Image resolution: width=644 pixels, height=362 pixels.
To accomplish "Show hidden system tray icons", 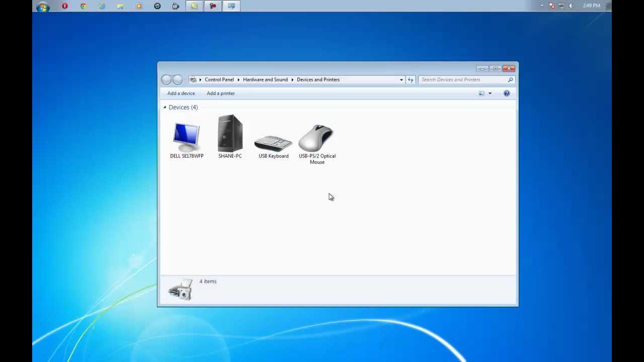I will coord(542,6).
